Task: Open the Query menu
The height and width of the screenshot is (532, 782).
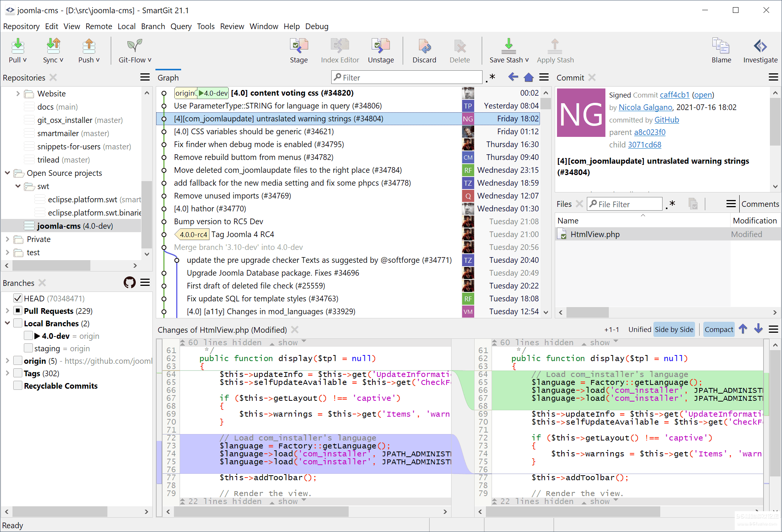Action: [181, 26]
